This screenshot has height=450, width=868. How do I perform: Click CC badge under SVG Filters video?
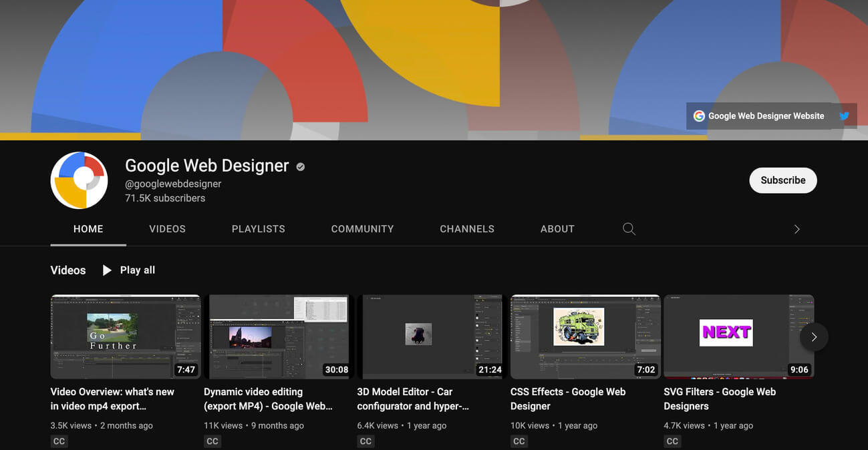click(x=672, y=441)
